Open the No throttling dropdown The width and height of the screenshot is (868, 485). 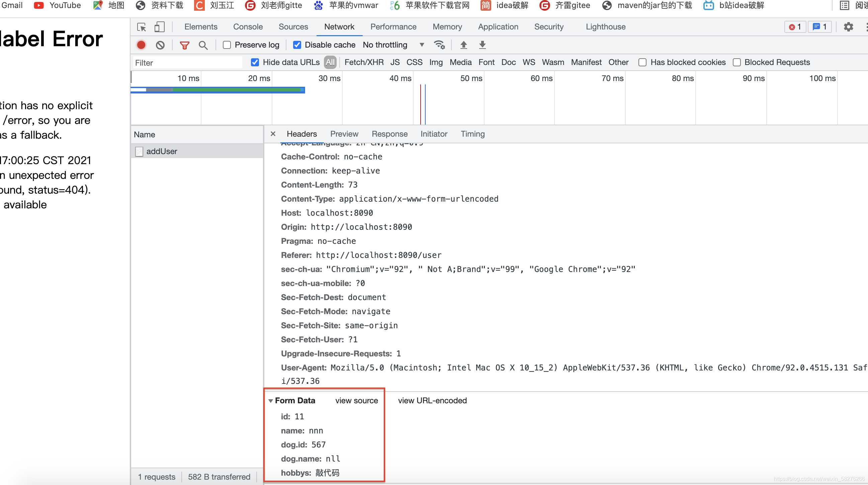393,45
